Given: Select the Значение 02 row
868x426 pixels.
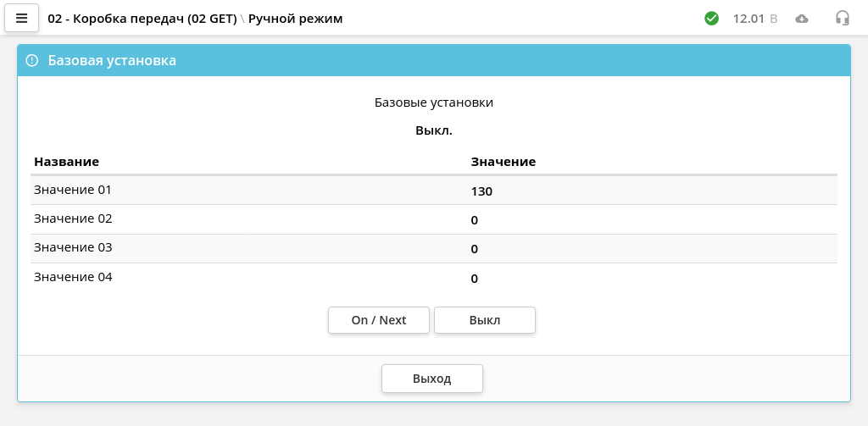Looking at the screenshot, I should 433,219.
